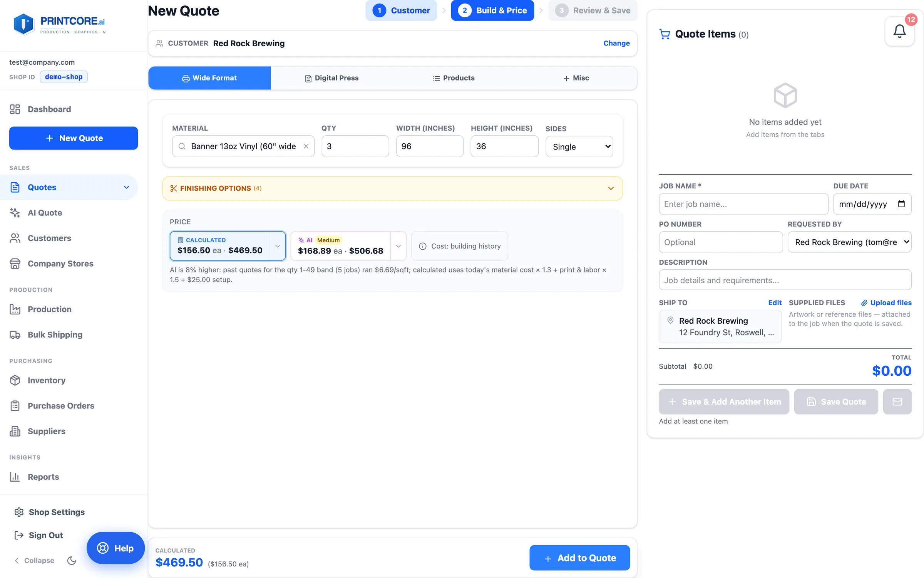Switch to the Digital Press tab
The image size is (924, 578).
(331, 78)
